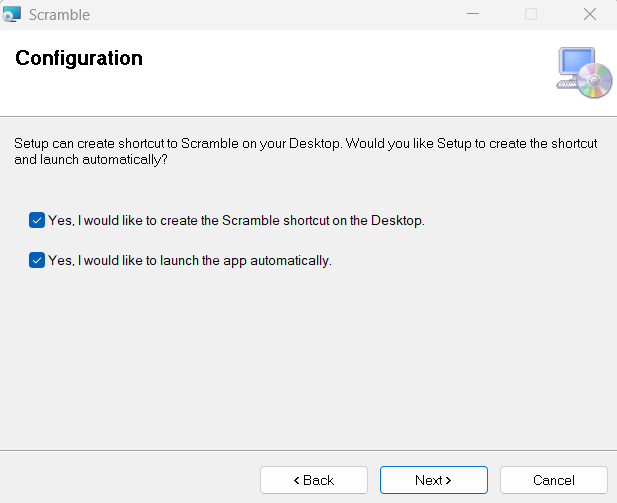Screen dimensions: 617x503
Task: Uncheck the create Scramble desktop shortcut checkbox
Action: pos(37,220)
